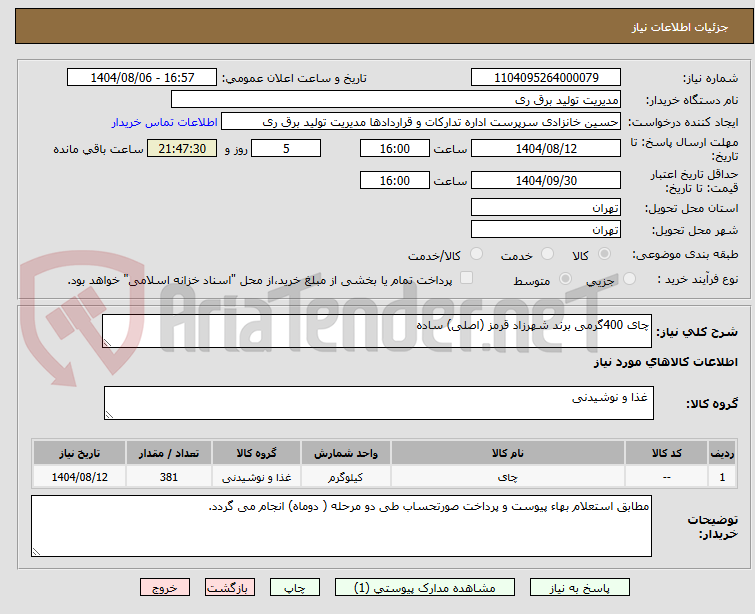Click the price validity date 1404/09/30 field
755x614 pixels.
[546, 180]
